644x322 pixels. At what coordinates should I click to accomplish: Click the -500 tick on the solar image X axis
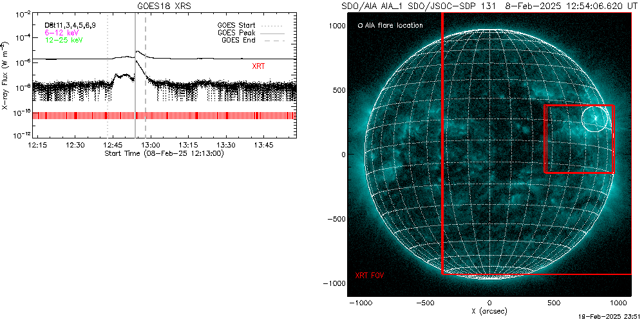(425, 303)
